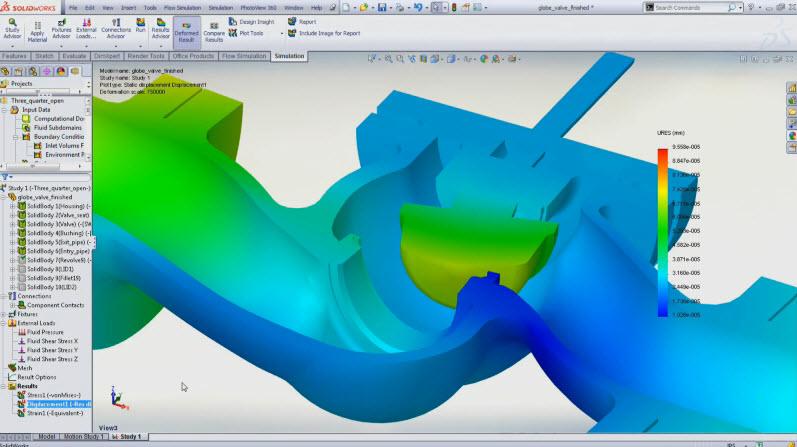Click the URES color legend bar
This screenshot has width=797, height=447.
(662, 232)
